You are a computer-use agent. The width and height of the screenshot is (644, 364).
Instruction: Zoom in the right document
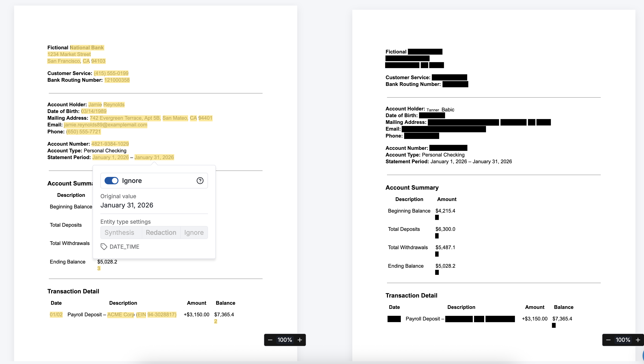tap(638, 340)
